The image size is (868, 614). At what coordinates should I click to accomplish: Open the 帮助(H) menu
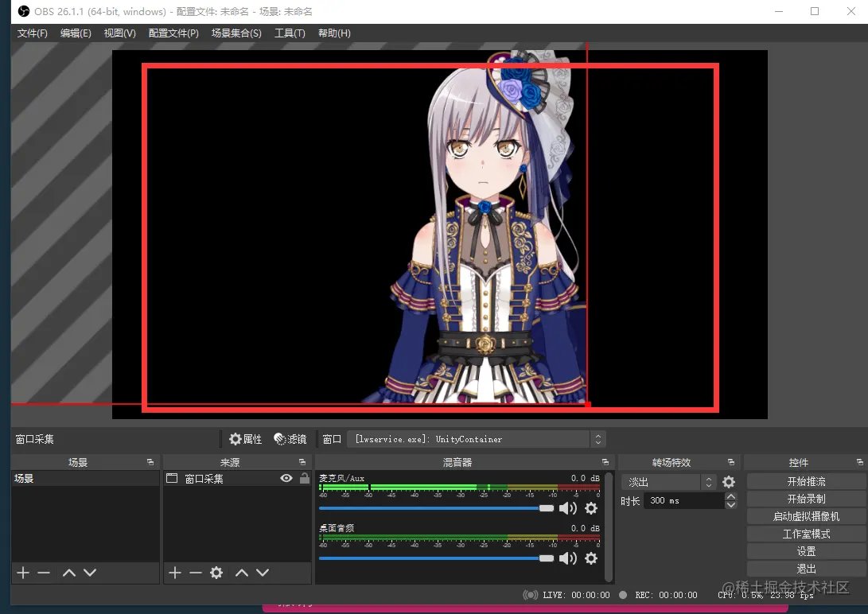pos(334,33)
